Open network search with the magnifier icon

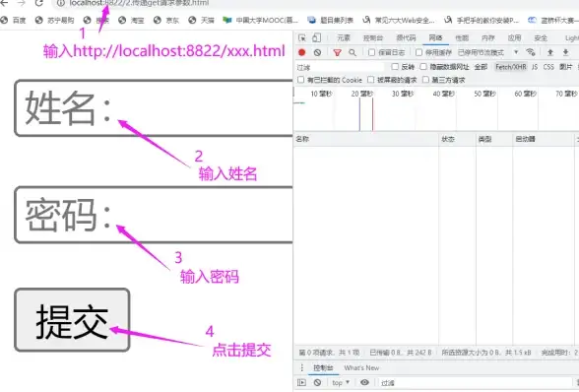[353, 52]
